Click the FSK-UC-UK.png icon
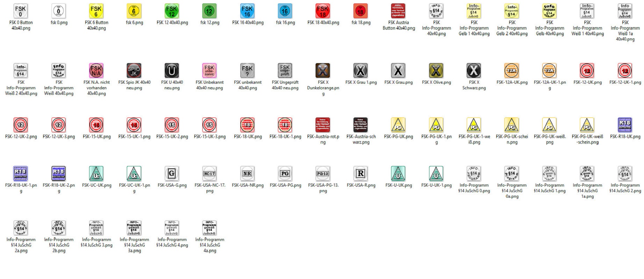 [x=96, y=173]
